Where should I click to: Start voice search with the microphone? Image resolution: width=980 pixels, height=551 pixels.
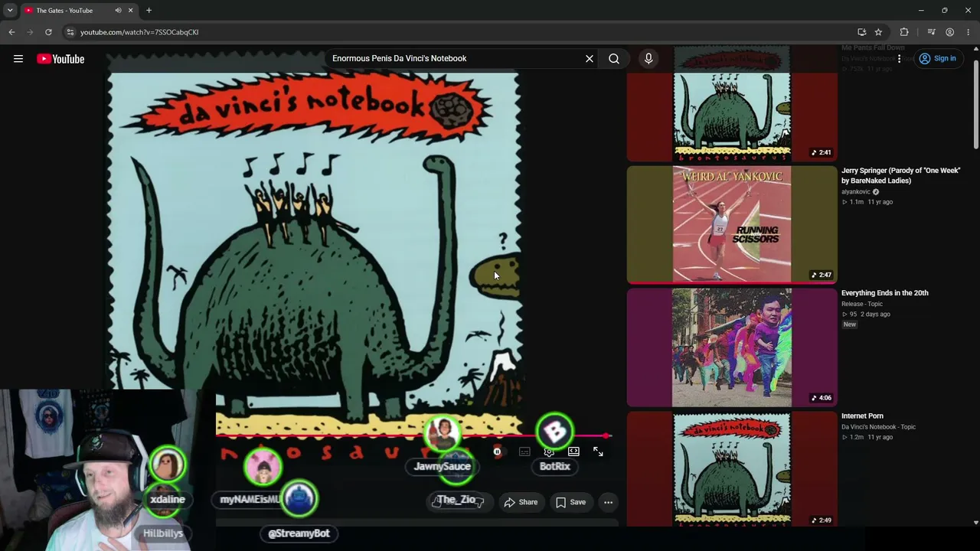648,59
